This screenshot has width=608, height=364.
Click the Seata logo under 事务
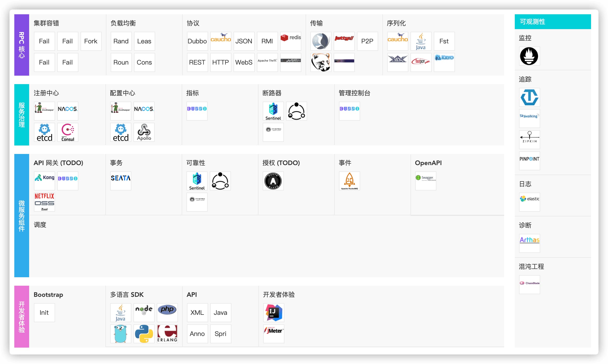[x=121, y=181]
